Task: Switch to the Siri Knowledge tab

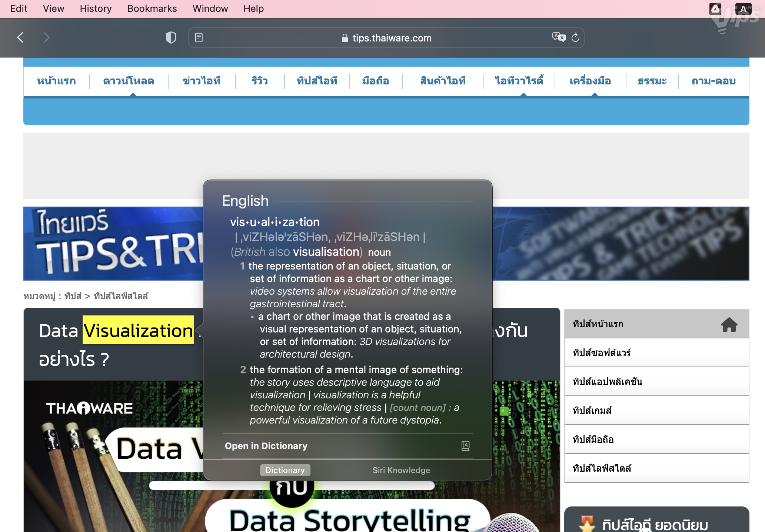Action: (401, 470)
